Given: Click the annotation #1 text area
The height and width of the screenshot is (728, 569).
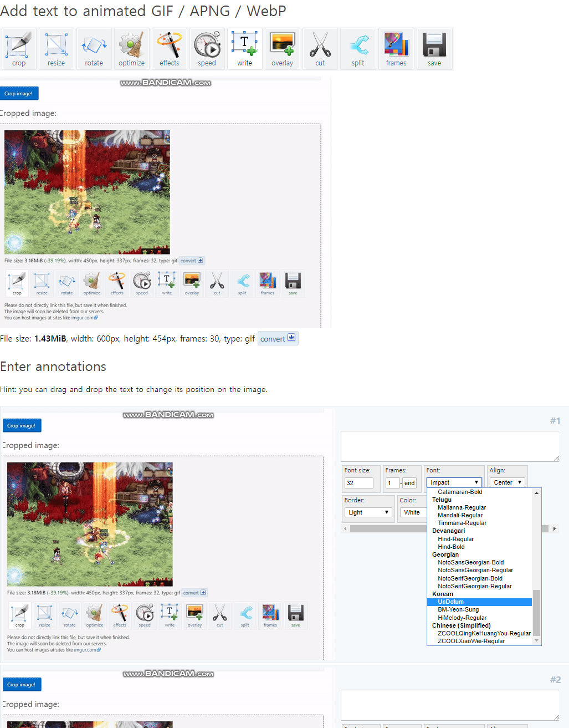Looking at the screenshot, I should click(x=449, y=446).
